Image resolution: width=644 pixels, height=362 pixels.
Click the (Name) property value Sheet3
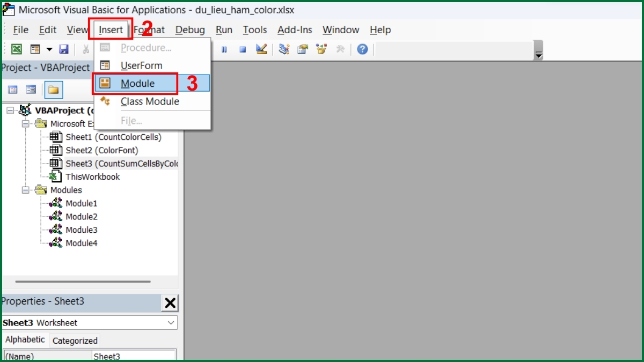[133, 357]
